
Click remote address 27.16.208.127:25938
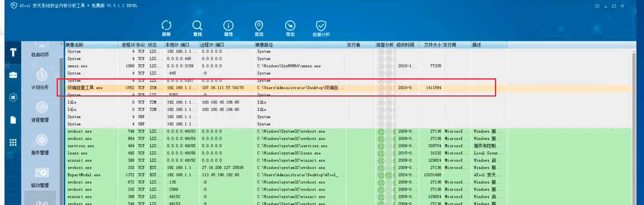[222, 168]
